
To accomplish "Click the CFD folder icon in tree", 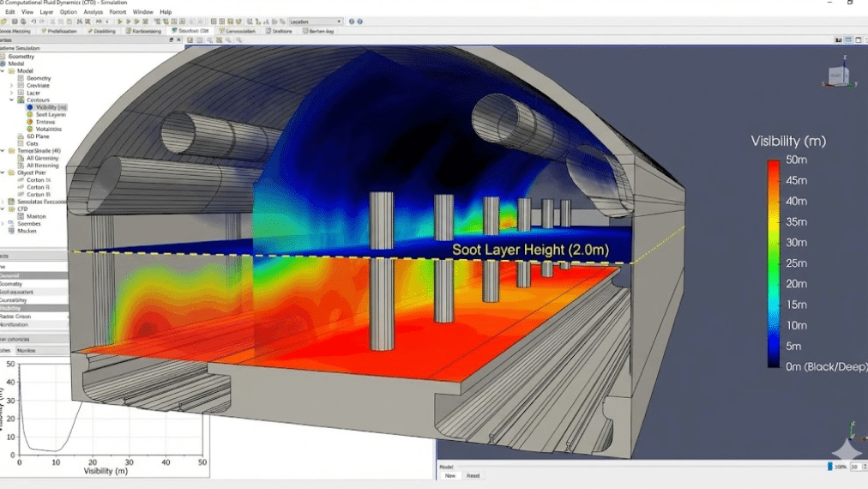I will 11,208.
